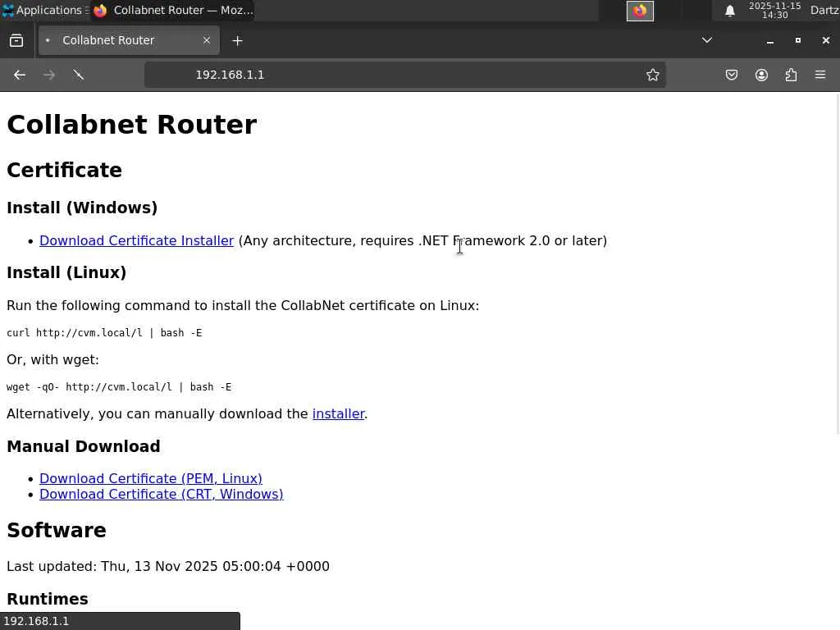Click the Certificate section heading

(x=64, y=171)
